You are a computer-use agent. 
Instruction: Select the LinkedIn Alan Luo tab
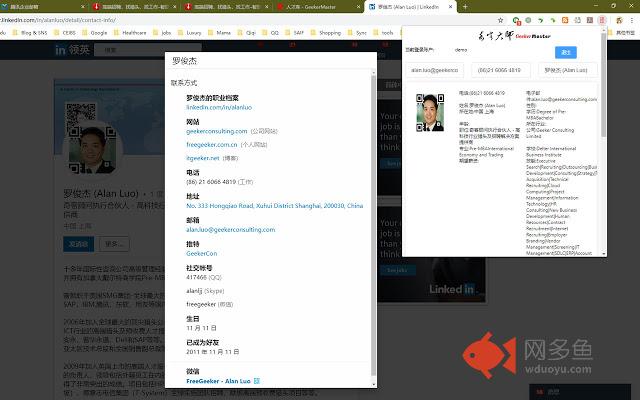408,7
